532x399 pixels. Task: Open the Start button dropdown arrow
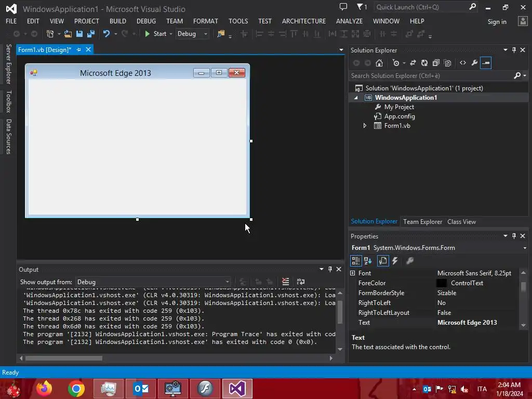(170, 34)
